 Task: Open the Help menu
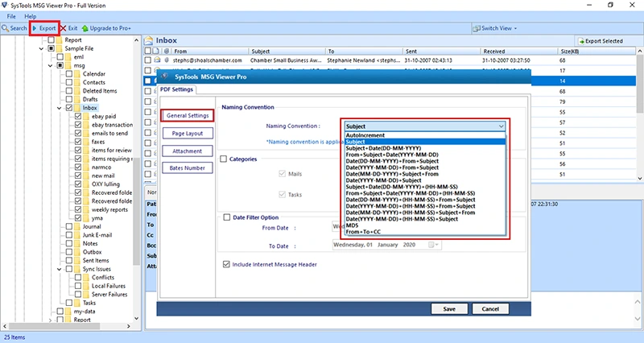tap(30, 16)
